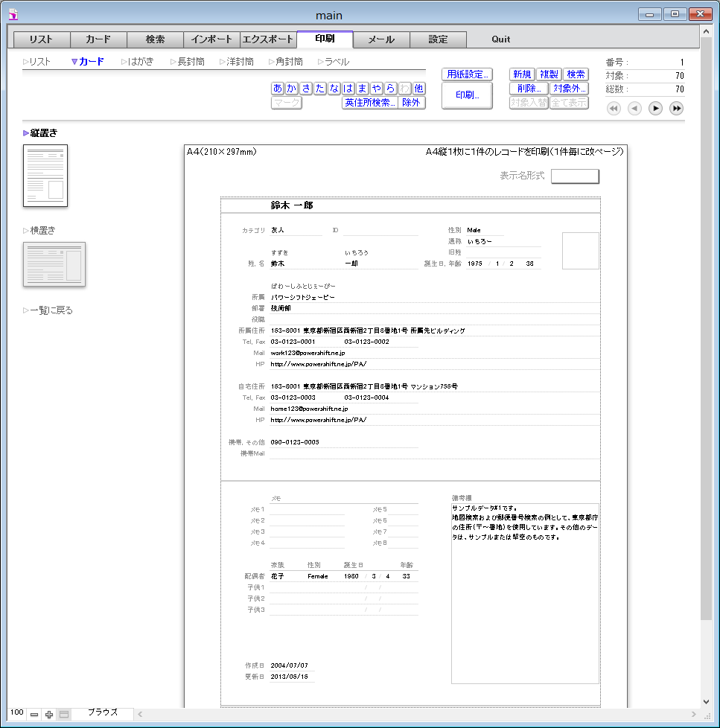Filter names by the あ kana button
Screen dimensions: 720x728
(278, 89)
